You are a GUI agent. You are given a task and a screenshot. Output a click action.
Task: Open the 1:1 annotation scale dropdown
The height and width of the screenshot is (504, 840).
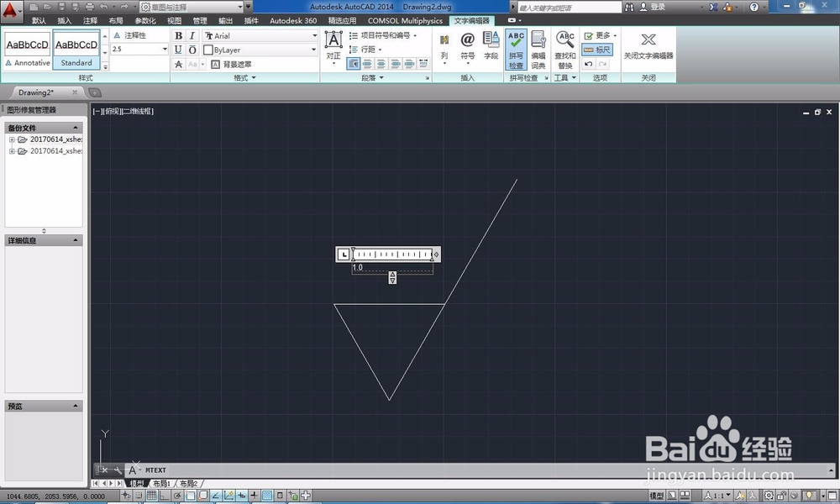(718, 496)
